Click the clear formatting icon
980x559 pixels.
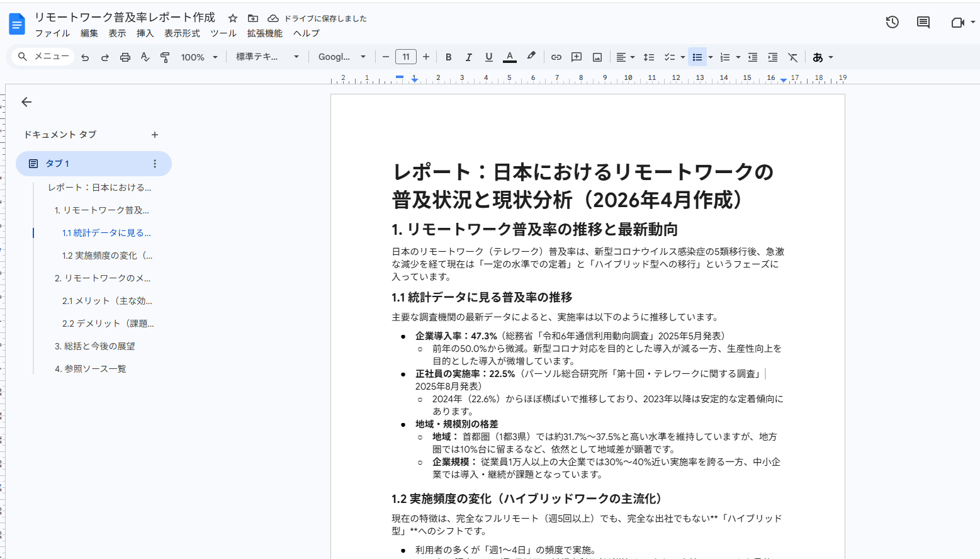[793, 57]
